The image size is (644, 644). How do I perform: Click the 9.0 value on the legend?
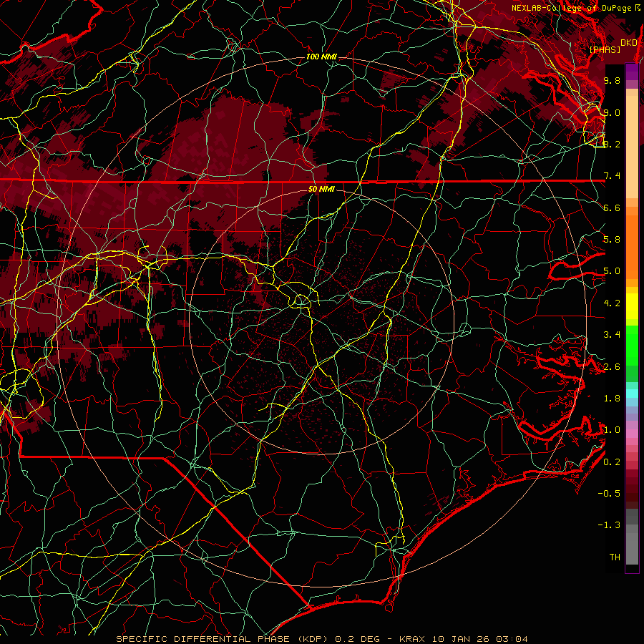pos(612,112)
